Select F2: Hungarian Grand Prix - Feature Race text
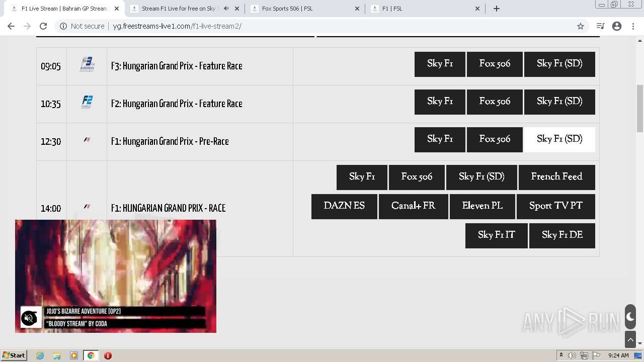This screenshot has height=362, width=644. coord(177,104)
